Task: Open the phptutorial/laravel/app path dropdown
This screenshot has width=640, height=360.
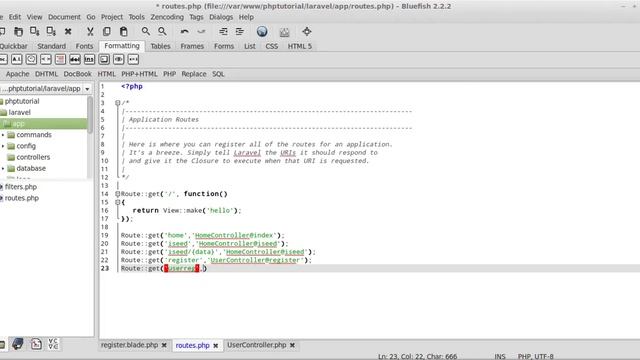Action: tap(87, 89)
